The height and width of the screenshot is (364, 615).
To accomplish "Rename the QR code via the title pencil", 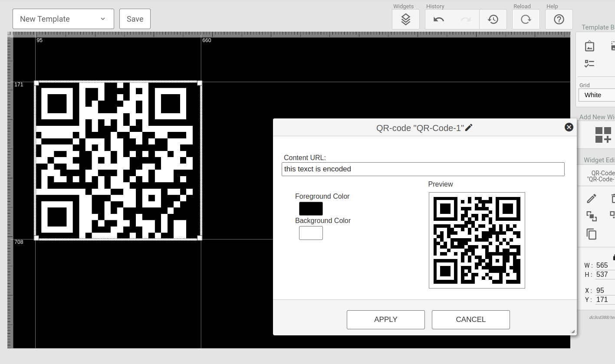I will [469, 127].
